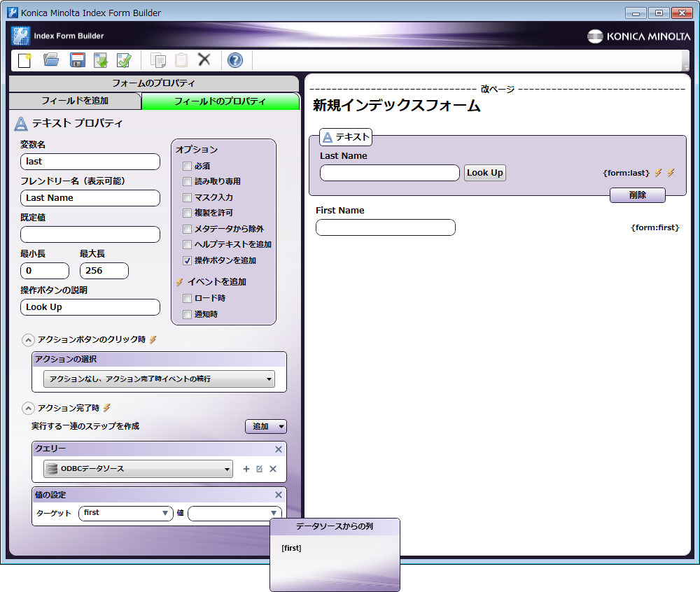Switch to the フィールドを追加 tab
The image size is (700, 592).
[75, 101]
